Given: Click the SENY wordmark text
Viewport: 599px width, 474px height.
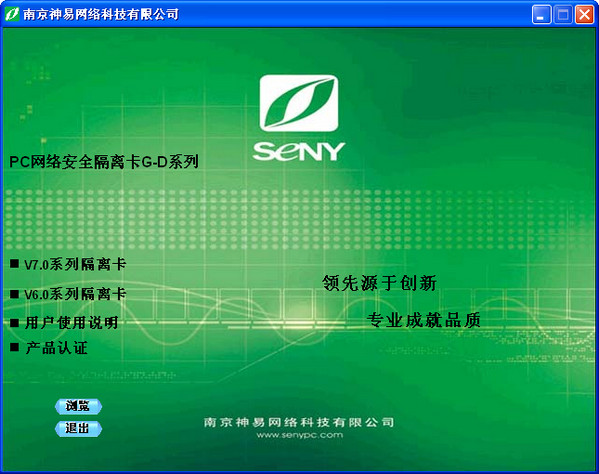Looking at the screenshot, I should pyautogui.click(x=299, y=151).
